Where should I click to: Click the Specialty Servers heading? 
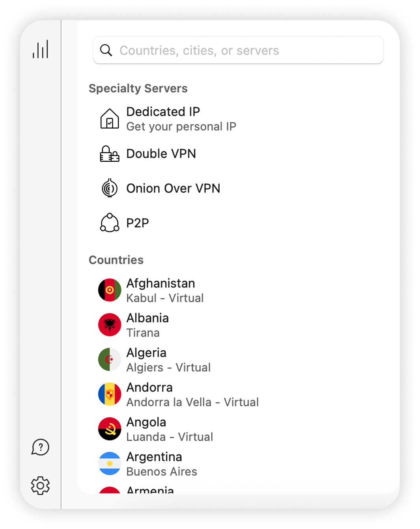138,88
